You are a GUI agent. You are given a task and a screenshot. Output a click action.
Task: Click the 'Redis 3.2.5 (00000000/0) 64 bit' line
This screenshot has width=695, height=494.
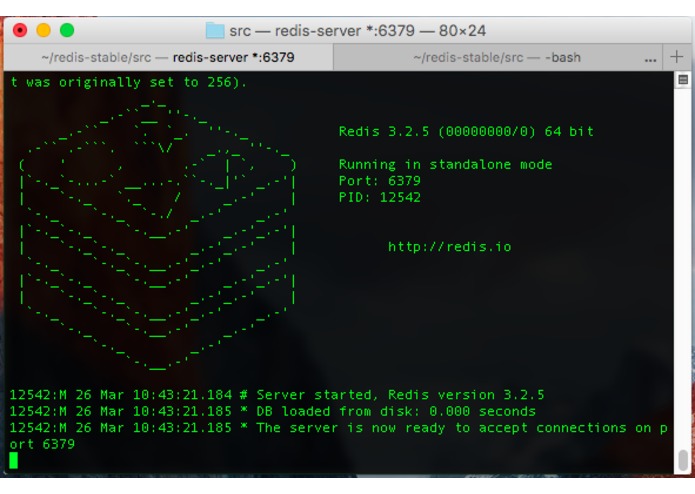[x=466, y=132]
